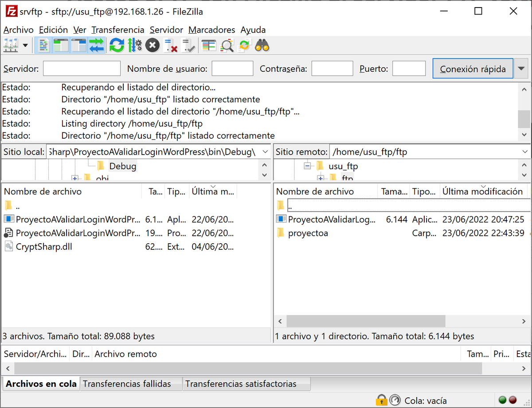Sort local files by Tamaño column
The image size is (532, 408).
coord(154,191)
